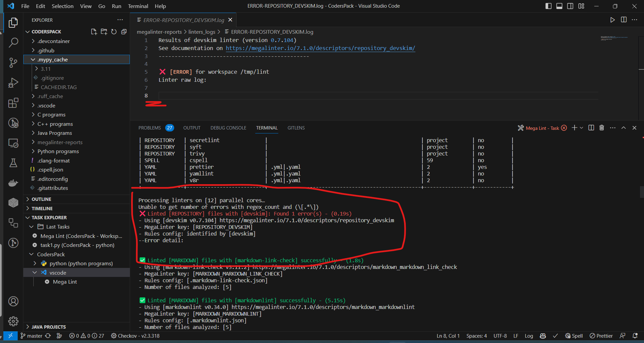
Task: Open the megalinter.io devskim documentation link
Action: pos(320,48)
